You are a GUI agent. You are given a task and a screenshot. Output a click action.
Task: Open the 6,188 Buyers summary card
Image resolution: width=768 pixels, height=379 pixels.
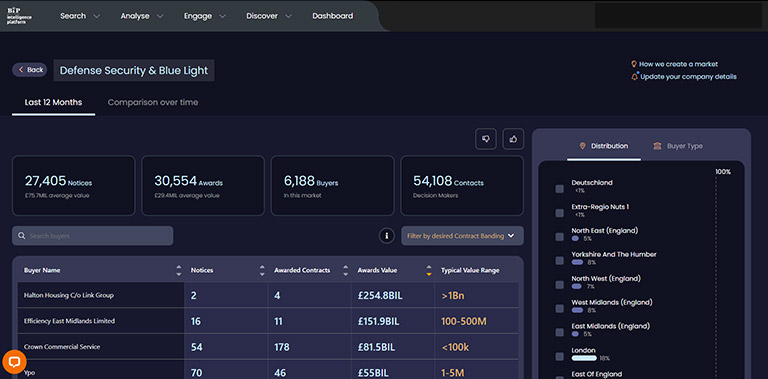pos(333,186)
